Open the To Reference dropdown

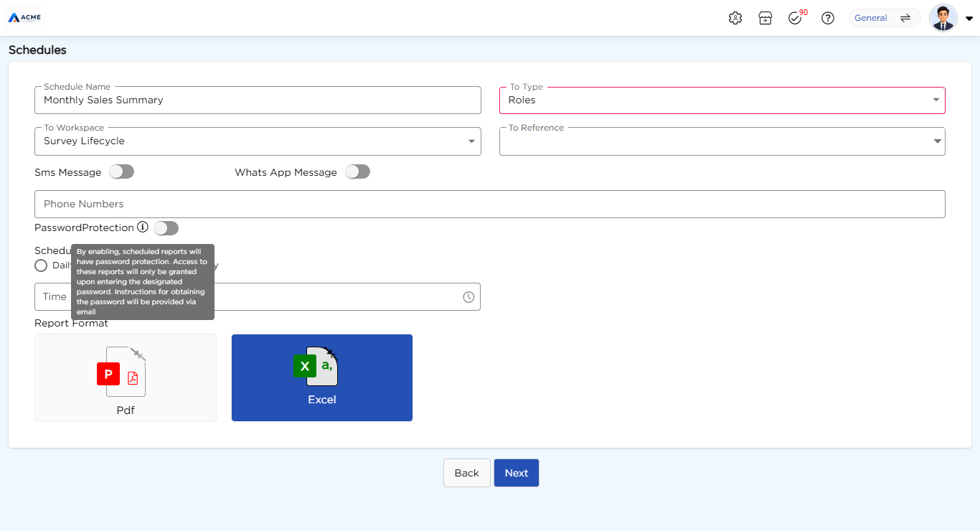(722, 141)
